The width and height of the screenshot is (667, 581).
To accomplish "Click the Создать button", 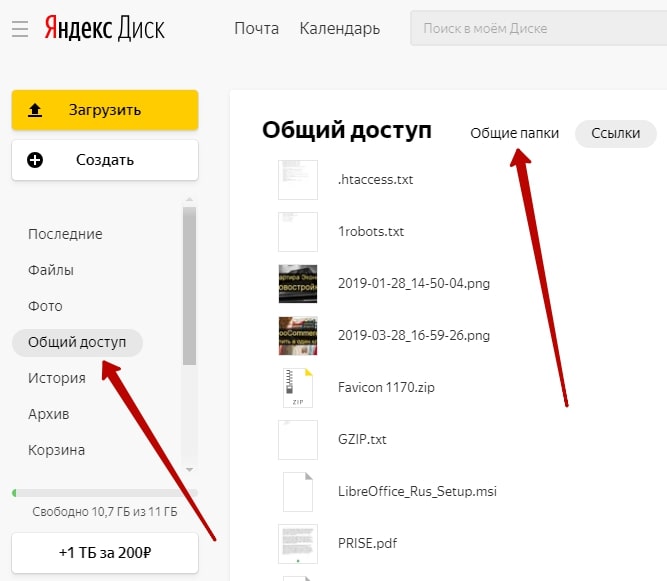I will coord(105,160).
